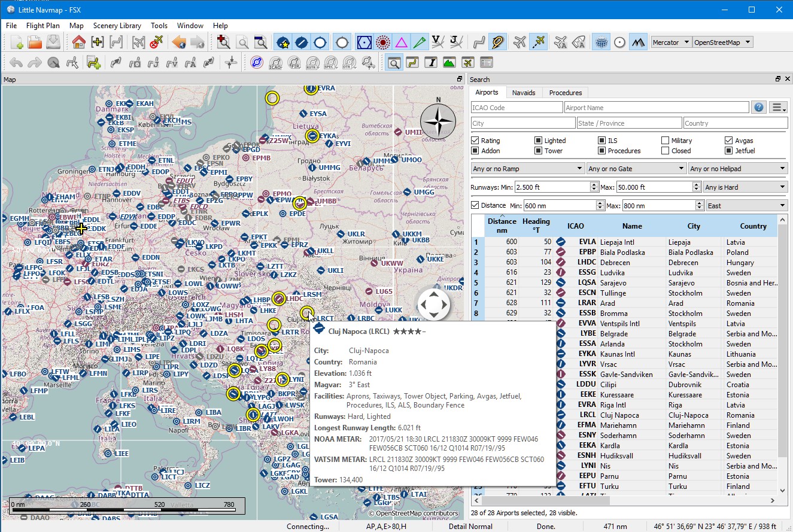Click the Country search field
This screenshot has width=793, height=532.
736,123
